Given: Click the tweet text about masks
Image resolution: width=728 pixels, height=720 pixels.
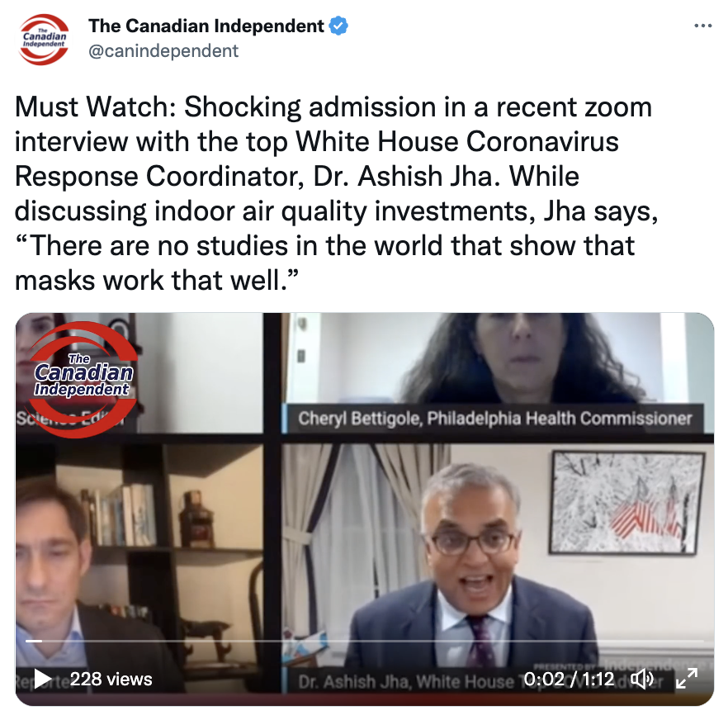Looking at the screenshot, I should 336,193.
